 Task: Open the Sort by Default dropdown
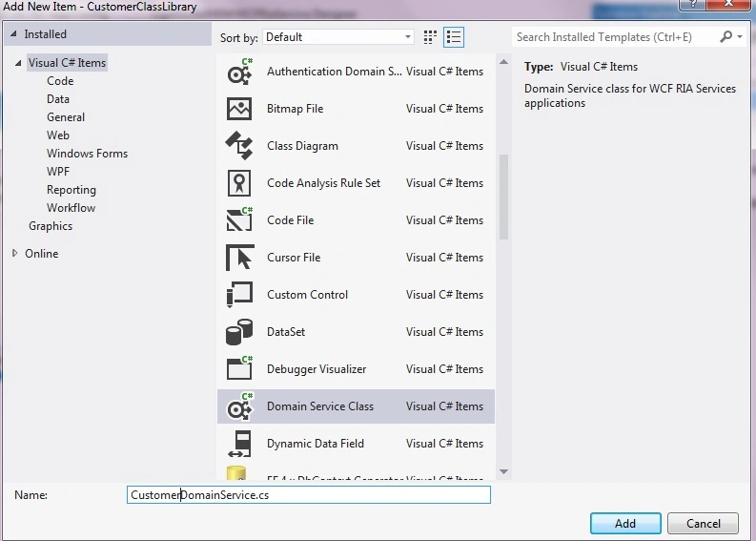tap(338, 37)
